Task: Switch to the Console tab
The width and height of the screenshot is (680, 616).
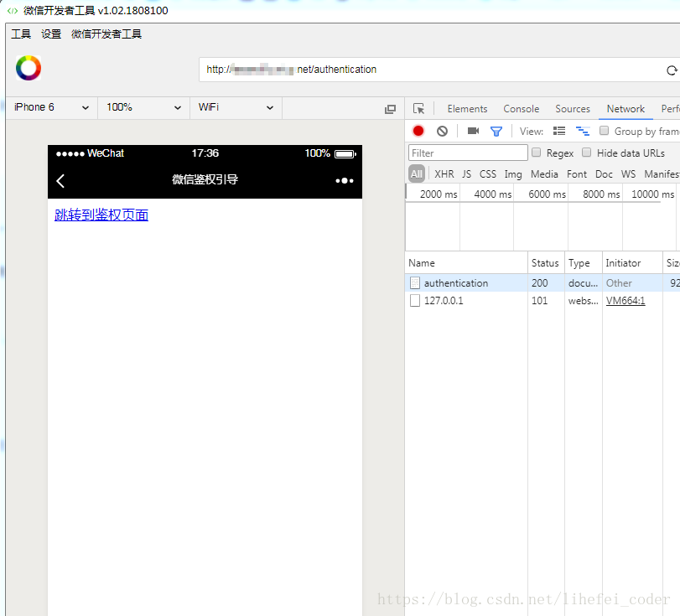Action: 521,109
